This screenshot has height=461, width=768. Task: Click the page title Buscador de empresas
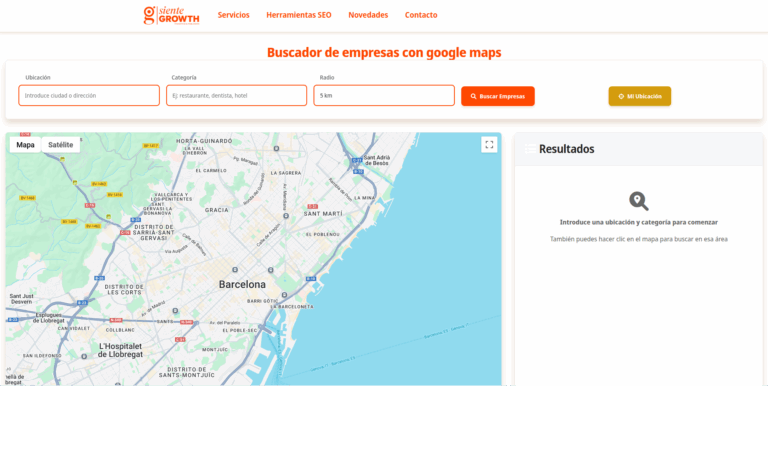(x=384, y=52)
